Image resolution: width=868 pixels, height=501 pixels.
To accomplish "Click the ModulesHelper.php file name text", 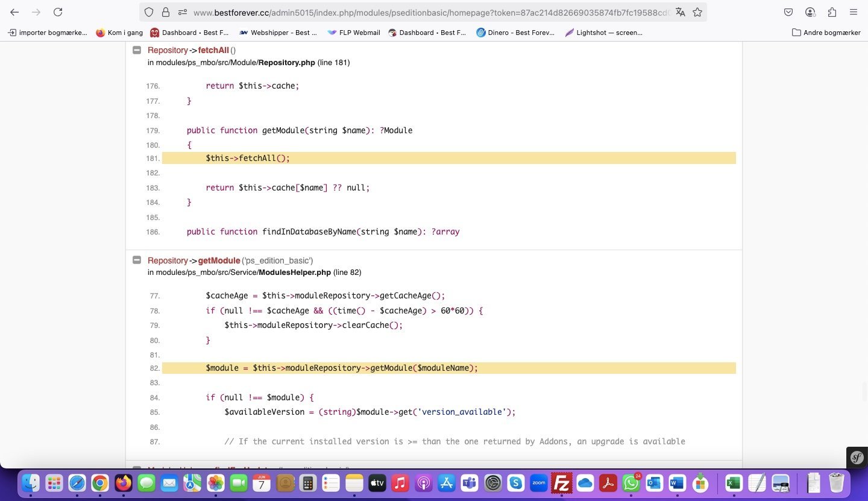I will (295, 273).
